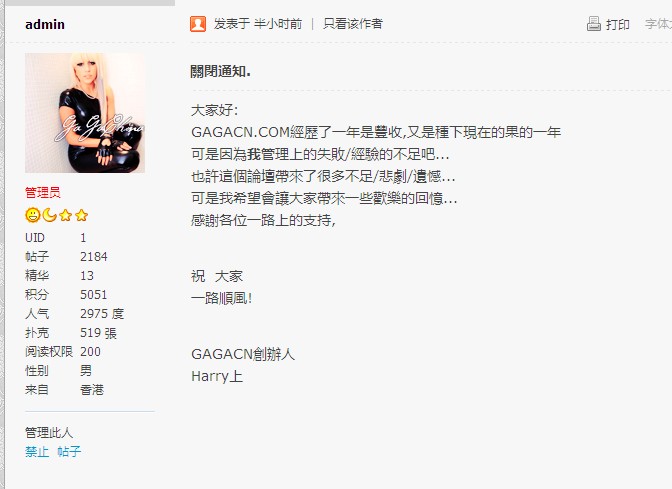Select 只看该作者 to filter by author
This screenshot has height=489, width=672.
click(353, 24)
